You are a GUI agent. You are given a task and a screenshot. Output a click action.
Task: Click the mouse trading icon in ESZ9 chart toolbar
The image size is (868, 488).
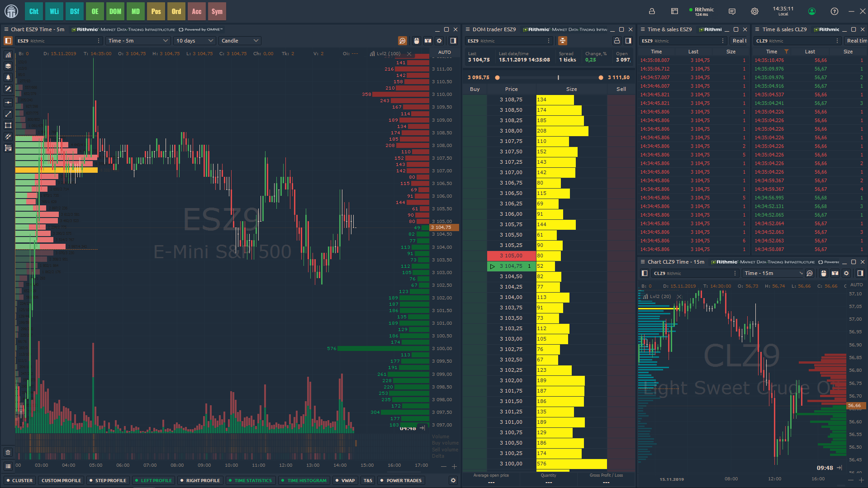[x=417, y=41]
